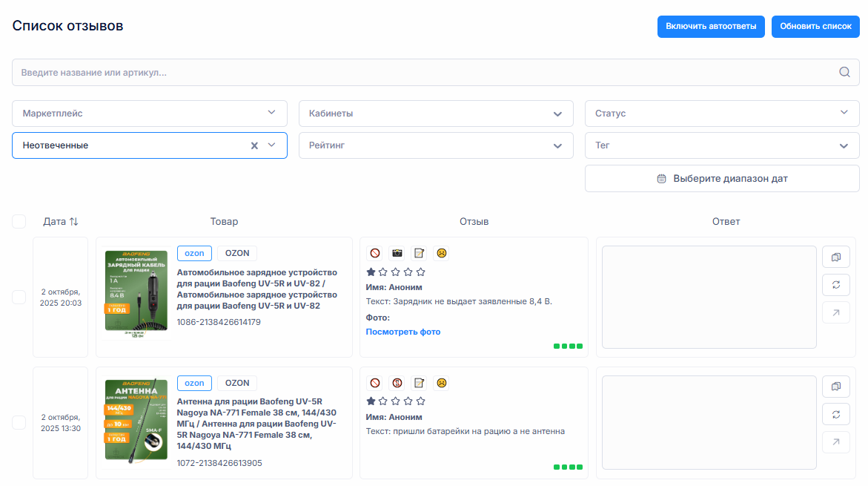Open the Маркетплейс dropdown
Screen dimensions: 868x486
[150, 114]
